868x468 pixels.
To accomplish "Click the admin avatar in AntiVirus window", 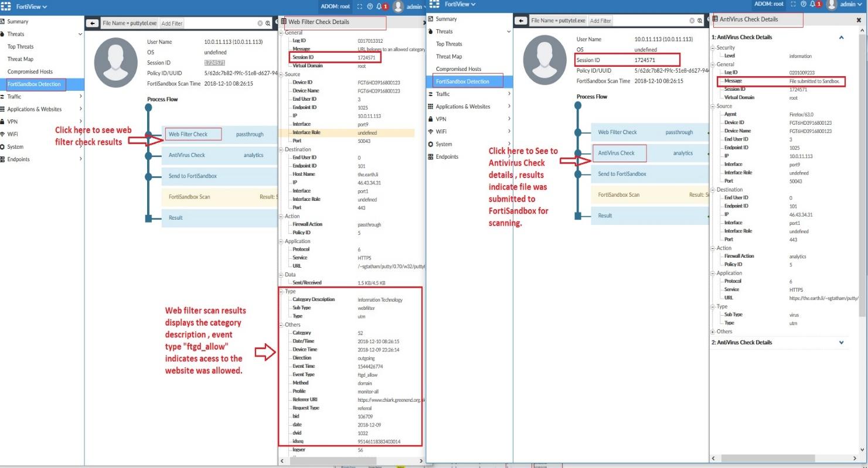I will tap(831, 5).
